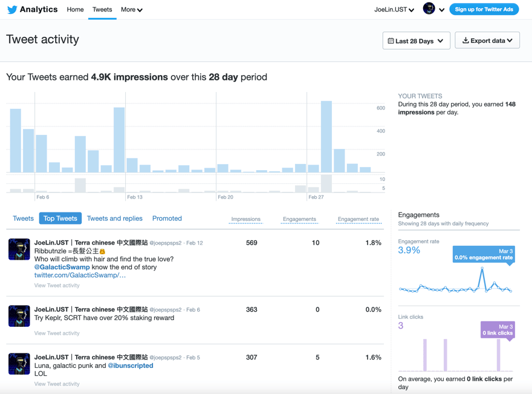This screenshot has width=532, height=394.
Task: Go to the Home tab
Action: click(75, 10)
